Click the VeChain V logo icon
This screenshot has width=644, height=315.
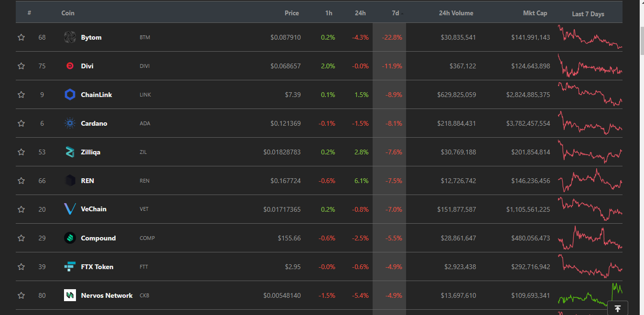(70, 209)
